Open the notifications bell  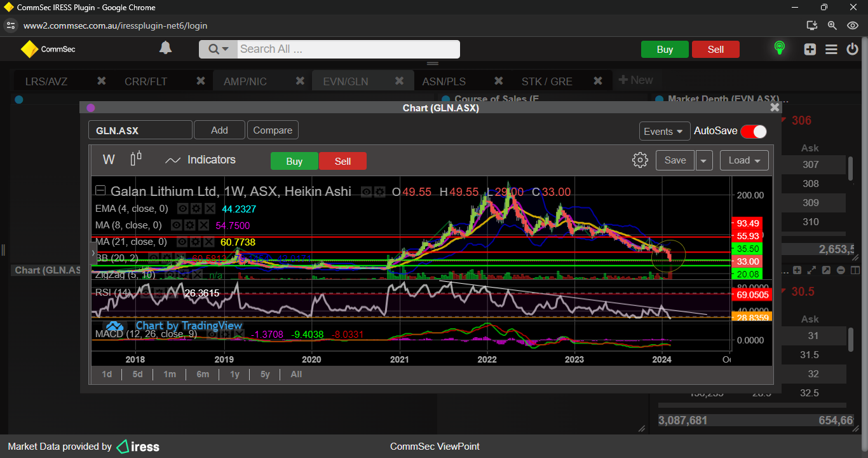click(165, 48)
